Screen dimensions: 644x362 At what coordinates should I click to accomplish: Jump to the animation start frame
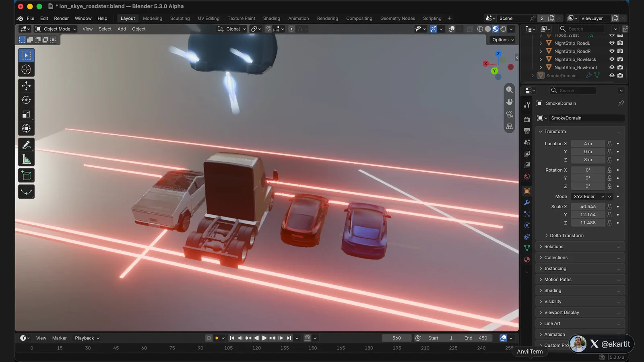232,338
